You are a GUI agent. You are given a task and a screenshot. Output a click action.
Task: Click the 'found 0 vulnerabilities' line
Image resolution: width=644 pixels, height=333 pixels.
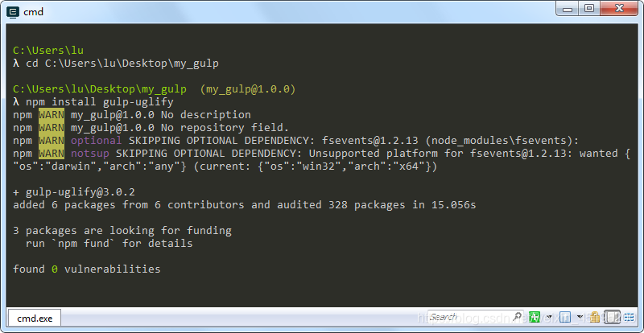(87, 269)
